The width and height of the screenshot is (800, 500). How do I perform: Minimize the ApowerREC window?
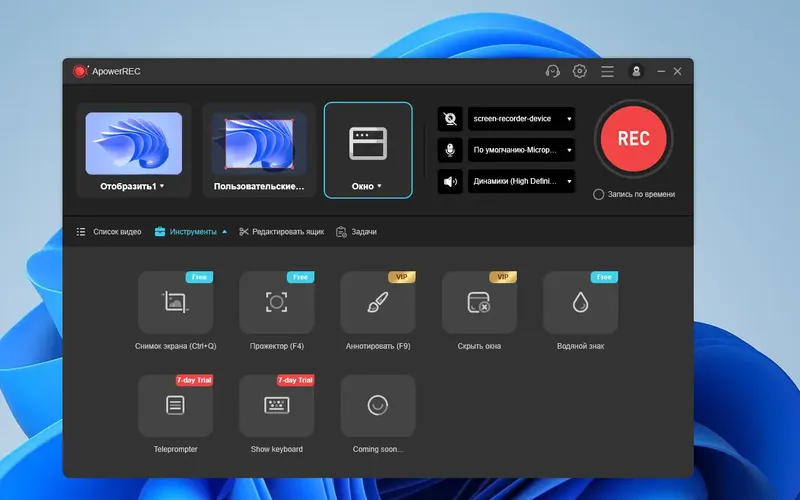[x=661, y=71]
